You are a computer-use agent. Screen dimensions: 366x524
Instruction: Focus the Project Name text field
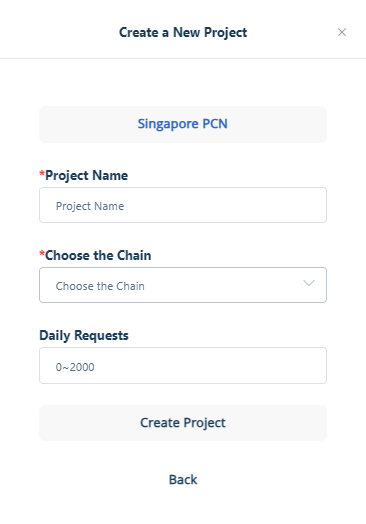pos(183,205)
